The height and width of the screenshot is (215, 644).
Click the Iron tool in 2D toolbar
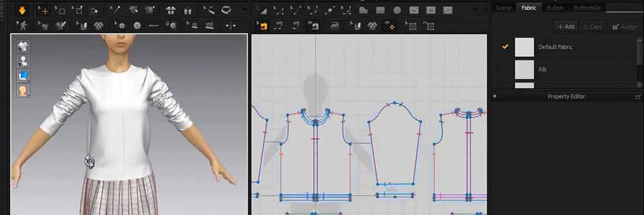tap(335, 26)
